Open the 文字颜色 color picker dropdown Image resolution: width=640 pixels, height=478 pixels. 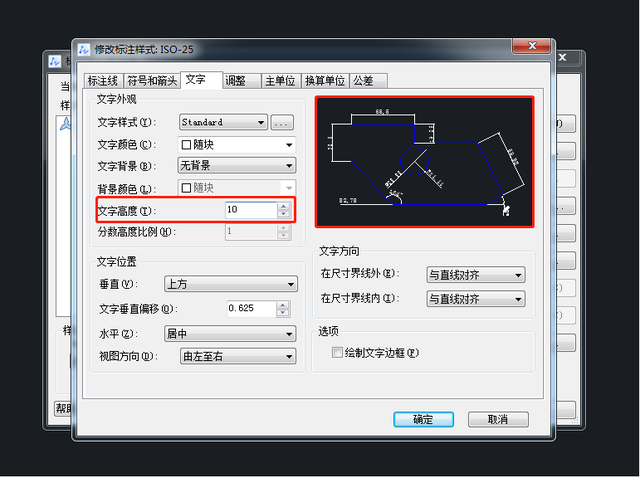point(236,145)
